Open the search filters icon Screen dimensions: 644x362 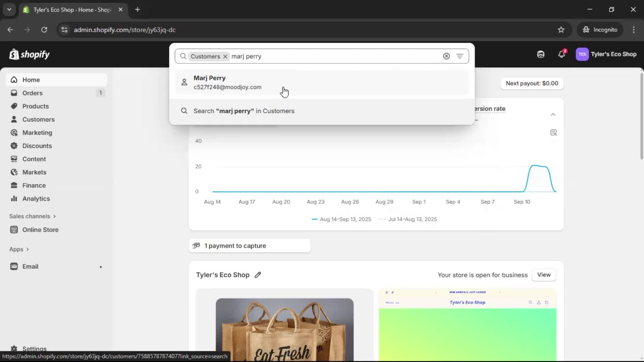pyautogui.click(x=460, y=56)
